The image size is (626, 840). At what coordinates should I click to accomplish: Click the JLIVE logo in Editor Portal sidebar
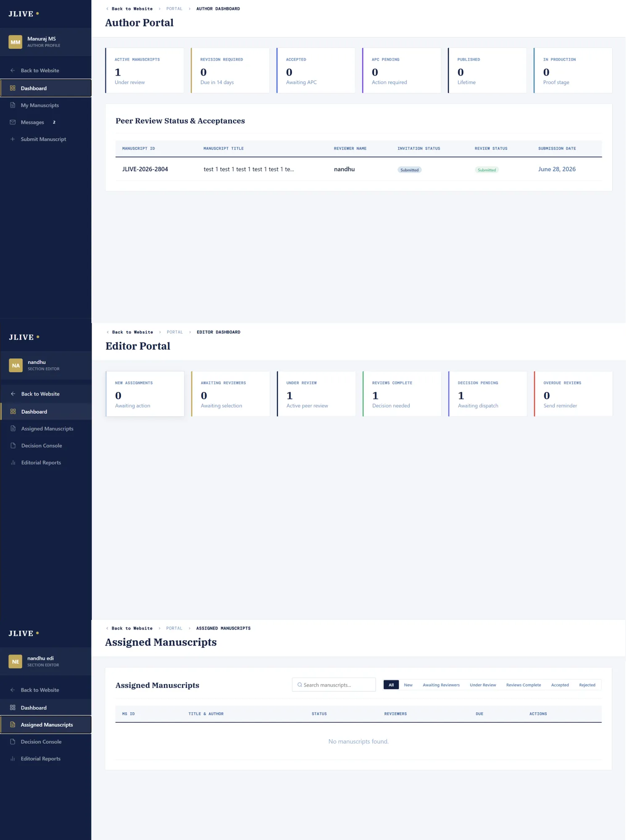pos(24,337)
